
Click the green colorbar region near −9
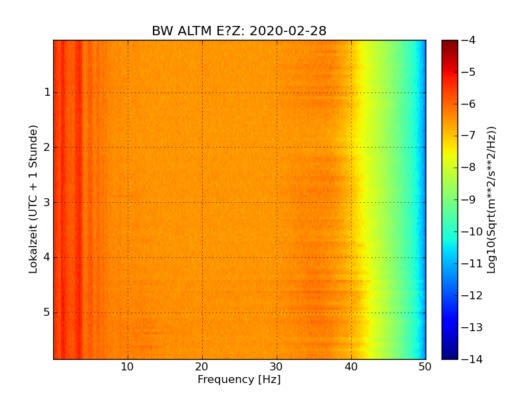450,199
